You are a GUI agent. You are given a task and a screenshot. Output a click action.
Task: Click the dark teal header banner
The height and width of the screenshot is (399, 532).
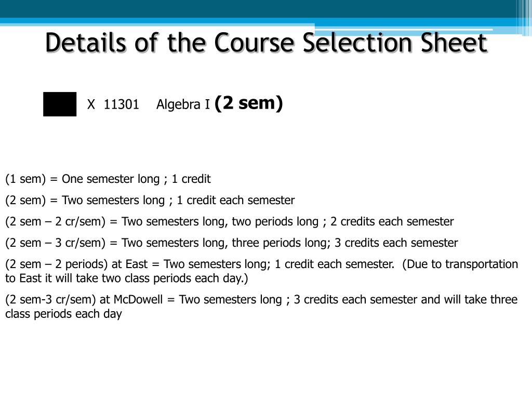click(258, 9)
